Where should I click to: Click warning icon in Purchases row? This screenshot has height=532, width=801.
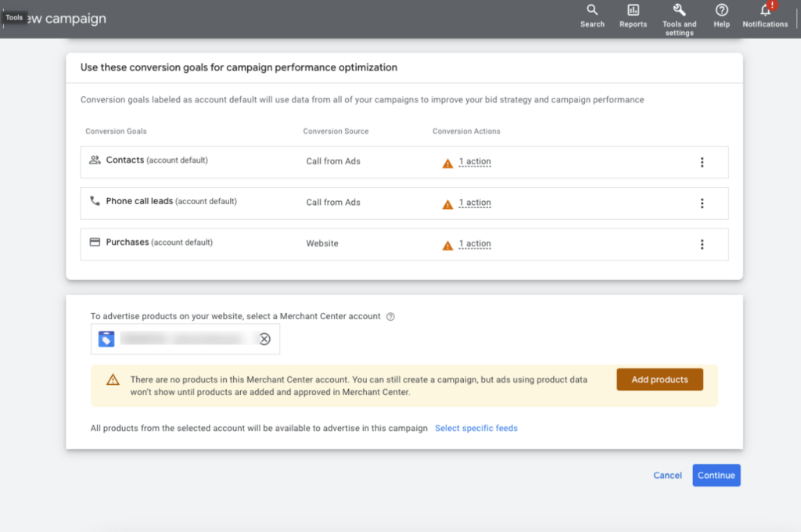point(447,245)
